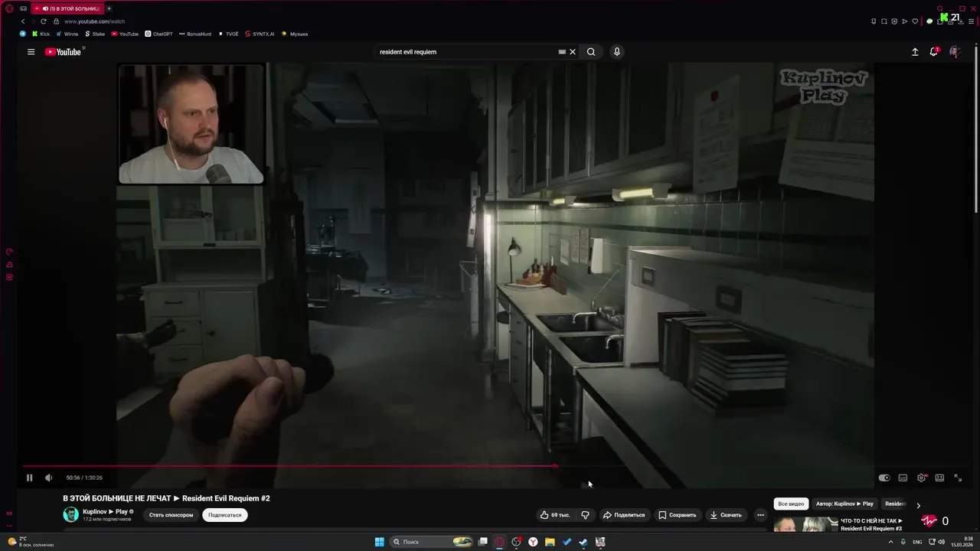Image resolution: width=980 pixels, height=551 pixels.
Task: Select the partially visible Resident chip
Action: [894, 504]
